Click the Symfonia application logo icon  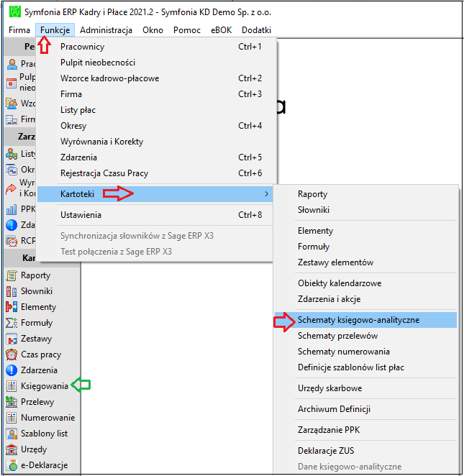[x=15, y=12]
